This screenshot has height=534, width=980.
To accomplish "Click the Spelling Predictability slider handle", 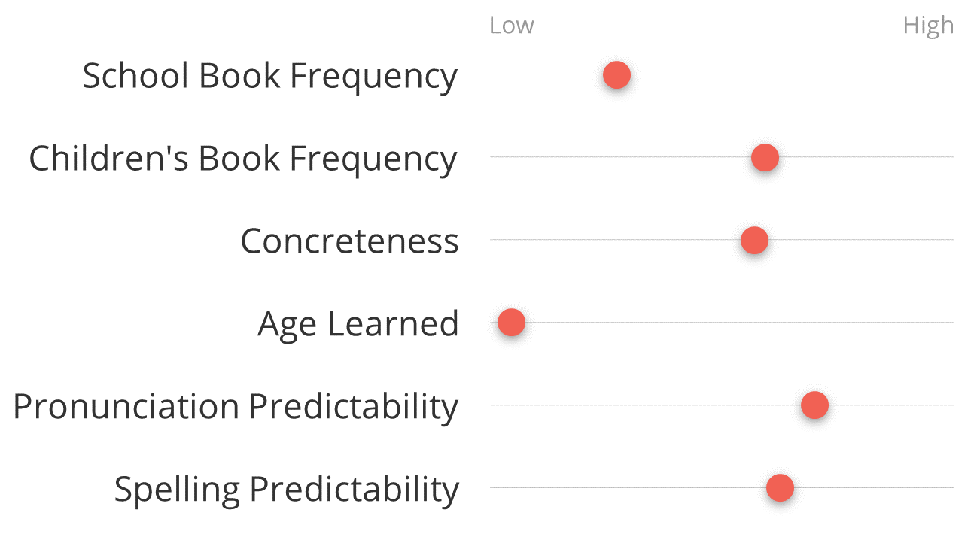I will tap(780, 488).
